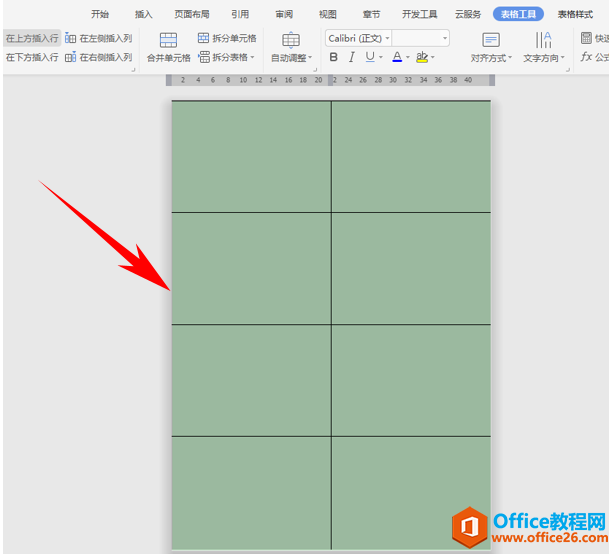Click the top-left table cell
Image resolution: width=615 pixels, height=555 pixels.
(251, 157)
